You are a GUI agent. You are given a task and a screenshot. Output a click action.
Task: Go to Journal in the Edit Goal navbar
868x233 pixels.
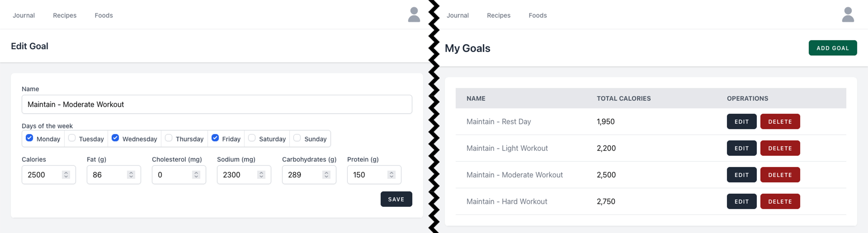coord(24,15)
